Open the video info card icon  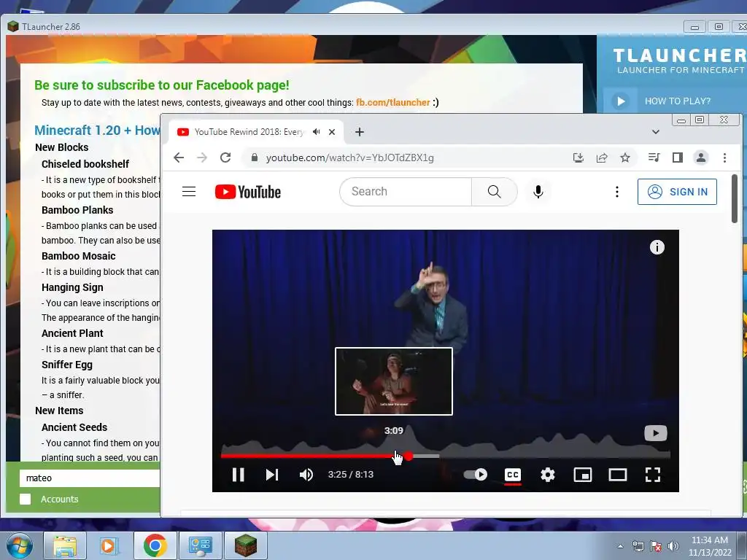point(657,247)
